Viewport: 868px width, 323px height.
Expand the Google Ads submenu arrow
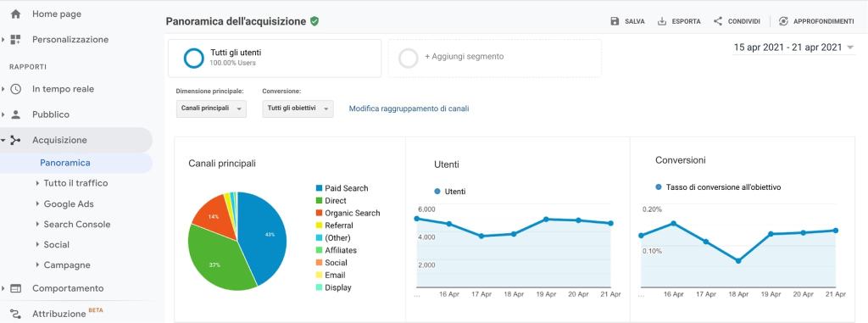(x=37, y=203)
